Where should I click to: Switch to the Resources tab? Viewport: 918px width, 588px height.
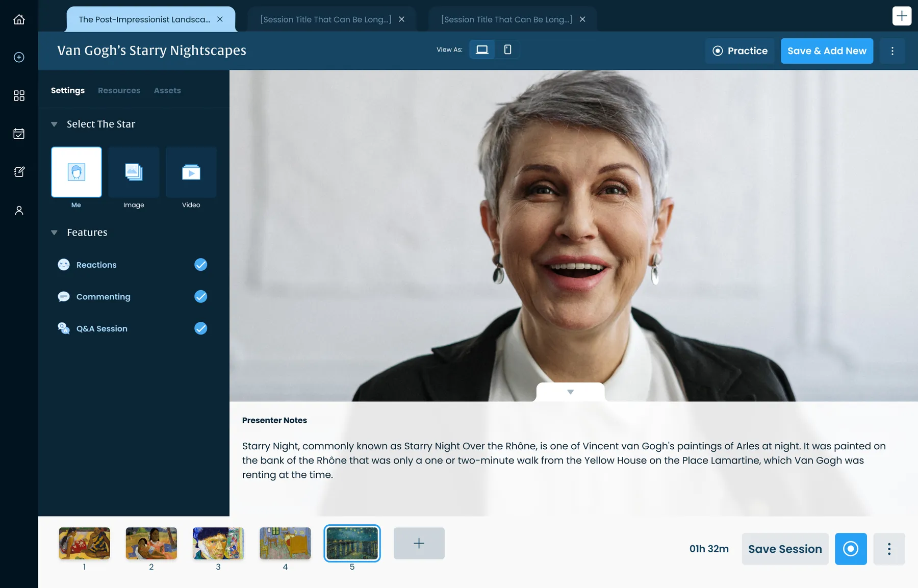(119, 90)
